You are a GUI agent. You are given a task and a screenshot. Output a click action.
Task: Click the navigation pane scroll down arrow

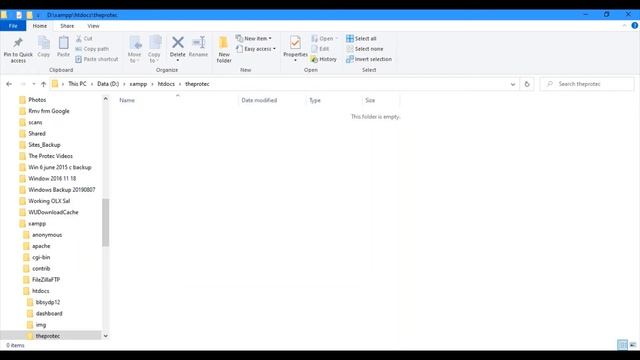pyautogui.click(x=105, y=336)
